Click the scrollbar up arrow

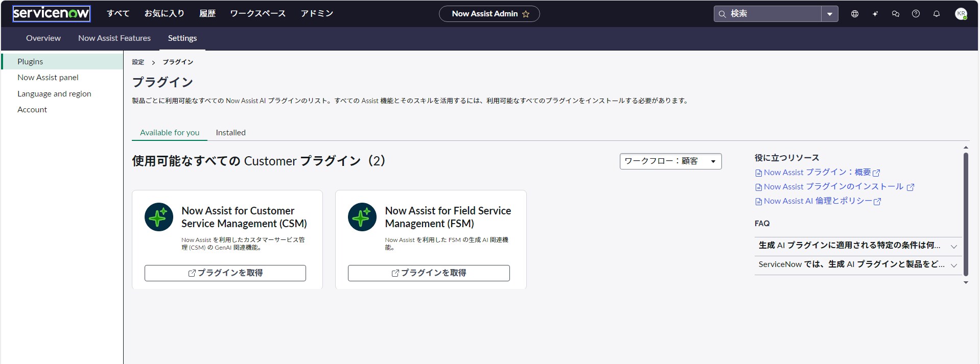tap(966, 148)
